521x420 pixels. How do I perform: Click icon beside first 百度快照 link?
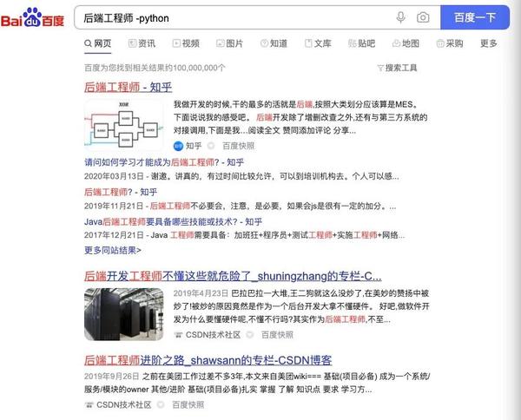(x=211, y=146)
